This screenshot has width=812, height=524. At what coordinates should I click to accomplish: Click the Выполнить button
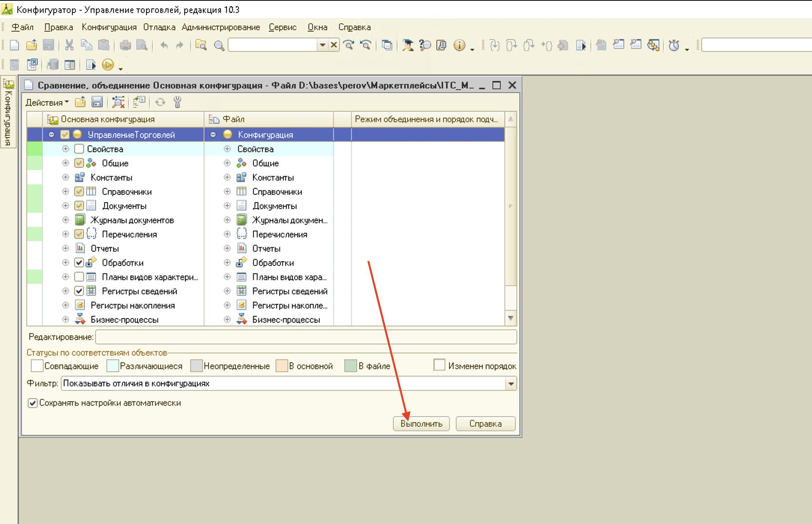click(x=421, y=424)
